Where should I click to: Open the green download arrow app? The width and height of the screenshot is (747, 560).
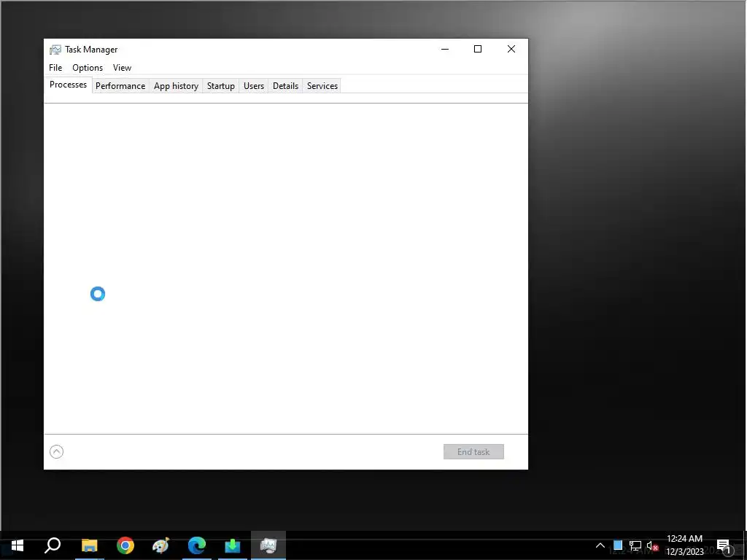tap(233, 545)
